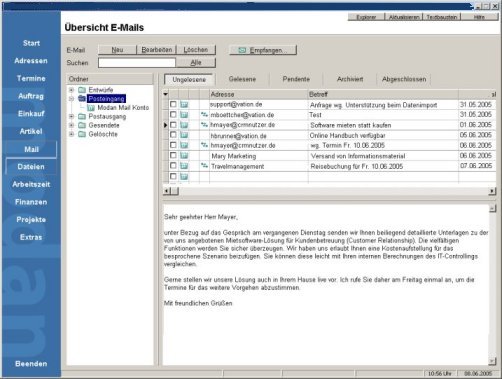Collapse the Posteingang folder tree node
Image resolution: width=502 pixels, height=379 pixels.
(71, 99)
